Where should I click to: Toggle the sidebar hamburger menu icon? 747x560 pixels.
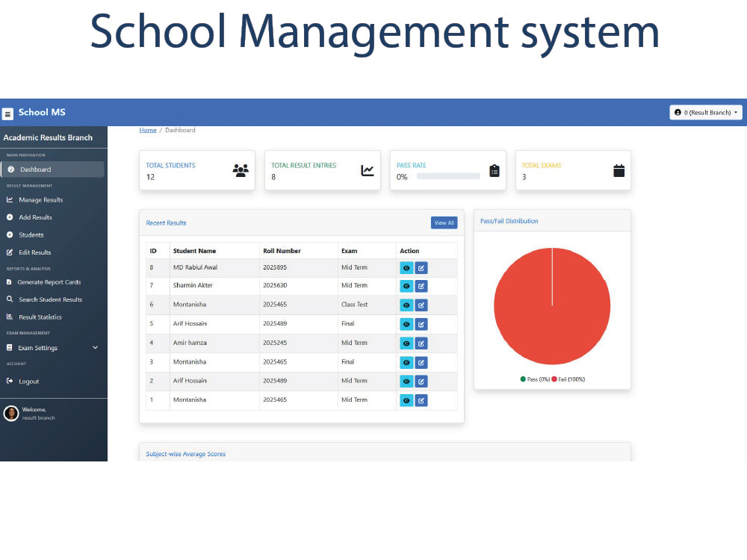click(7, 114)
